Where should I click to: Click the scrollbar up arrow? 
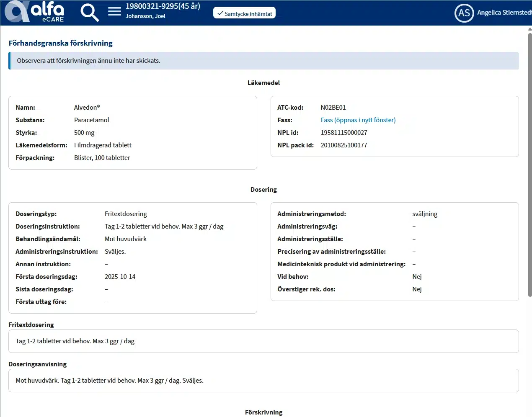(529, 29)
